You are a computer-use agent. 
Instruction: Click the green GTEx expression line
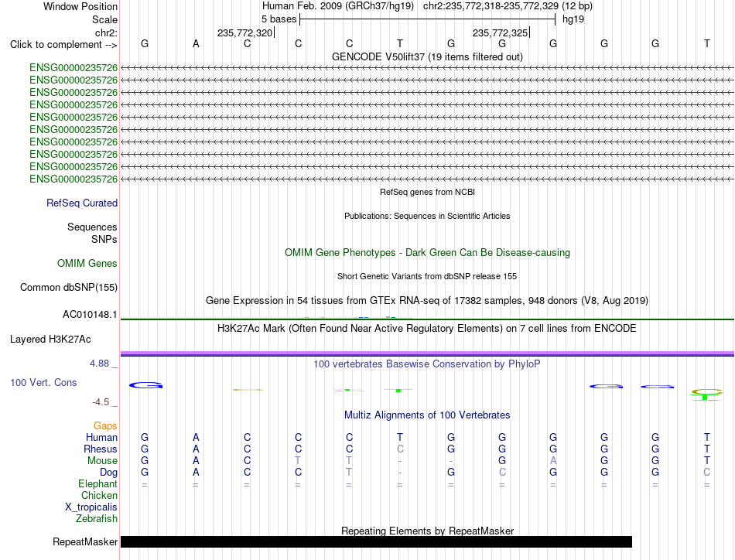[x=427, y=319]
